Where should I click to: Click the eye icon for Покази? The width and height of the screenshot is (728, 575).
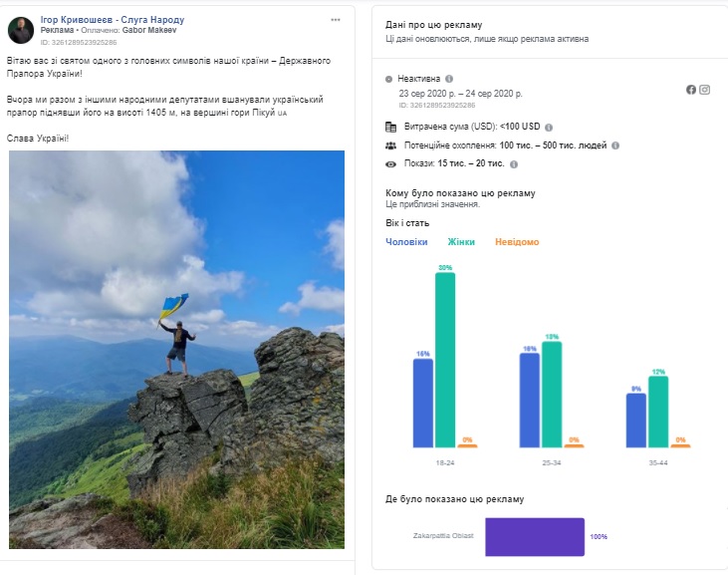(391, 164)
